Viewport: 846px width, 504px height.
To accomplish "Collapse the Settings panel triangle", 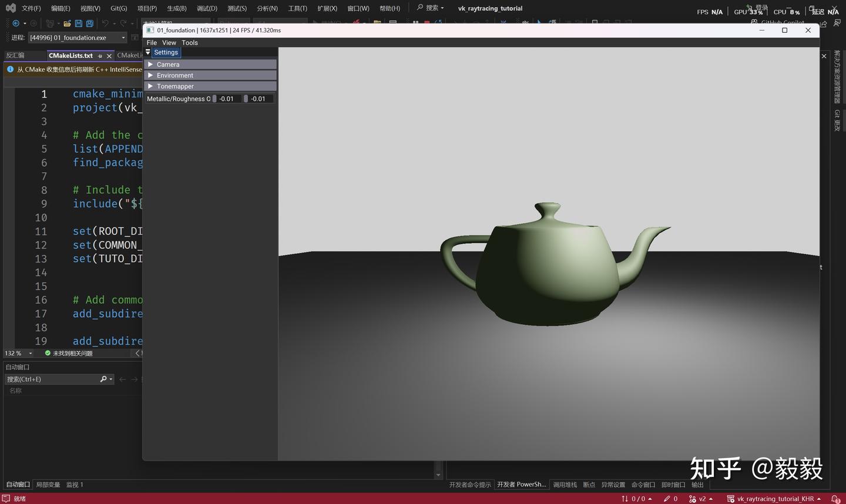I will (148, 52).
